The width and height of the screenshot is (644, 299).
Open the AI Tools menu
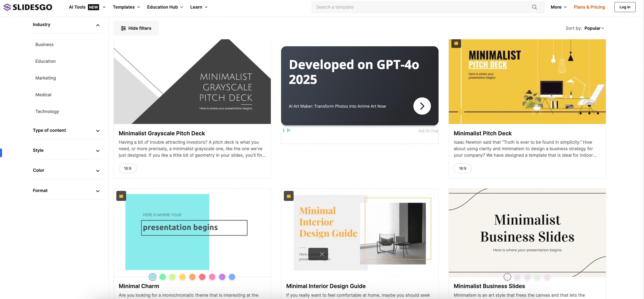tap(87, 7)
